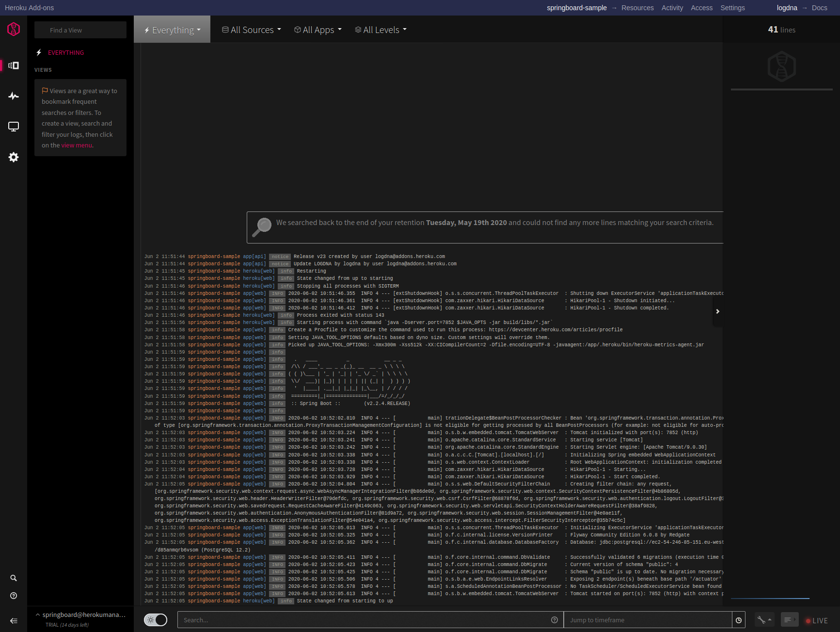This screenshot has height=632, width=840.
Task: Collapse the right panel with the chevron arrow
Action: [717, 311]
